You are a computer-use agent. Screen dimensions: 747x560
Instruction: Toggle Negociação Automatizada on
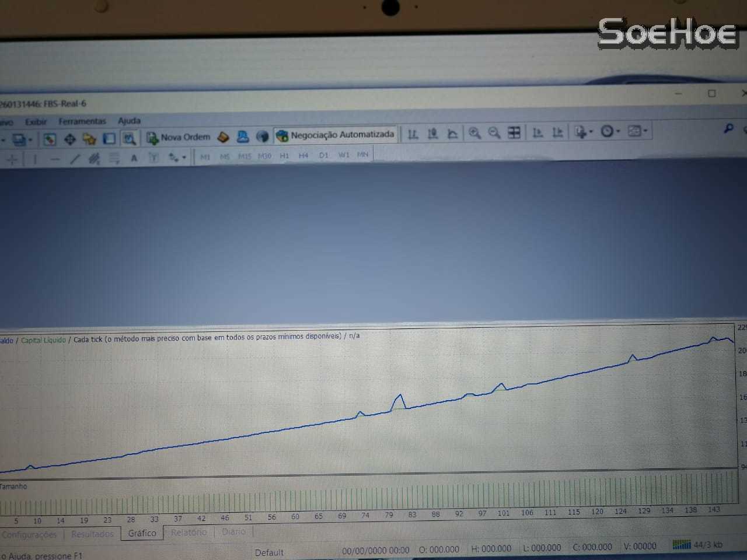(336, 134)
